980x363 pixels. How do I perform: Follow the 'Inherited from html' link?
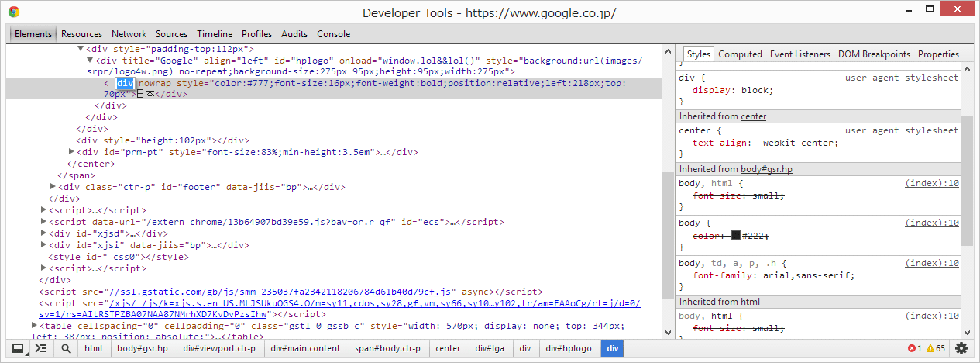[750, 302]
